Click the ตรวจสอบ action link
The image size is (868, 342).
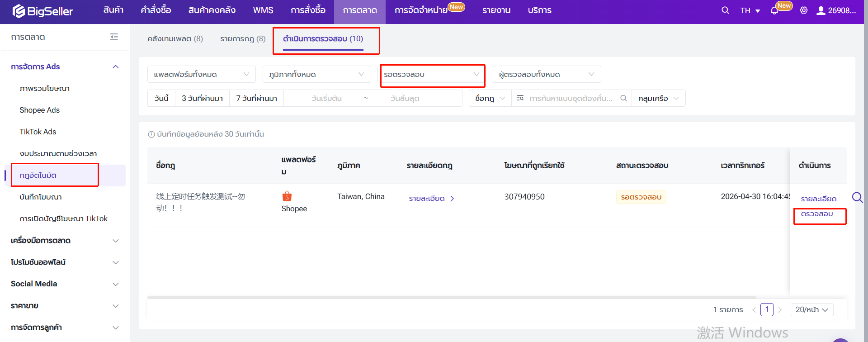(x=816, y=214)
